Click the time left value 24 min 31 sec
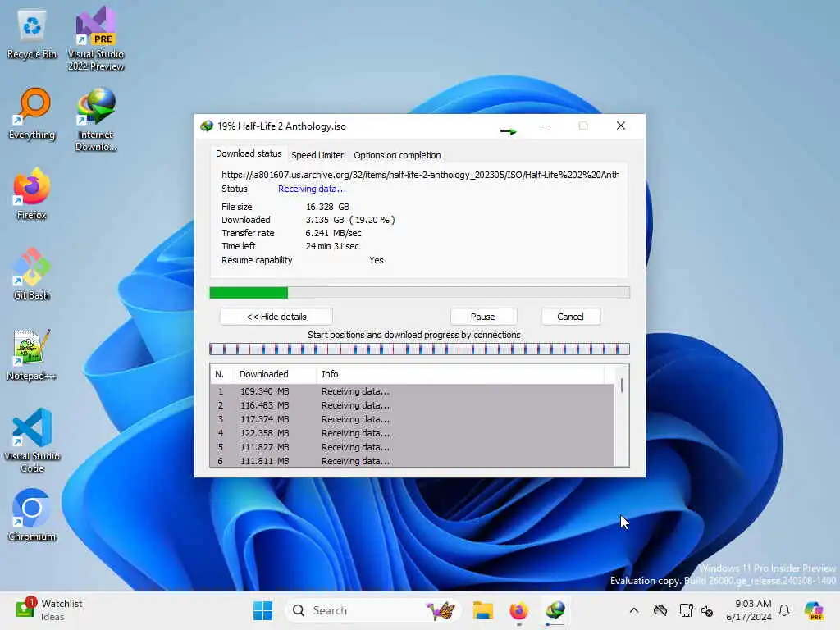 (332, 246)
